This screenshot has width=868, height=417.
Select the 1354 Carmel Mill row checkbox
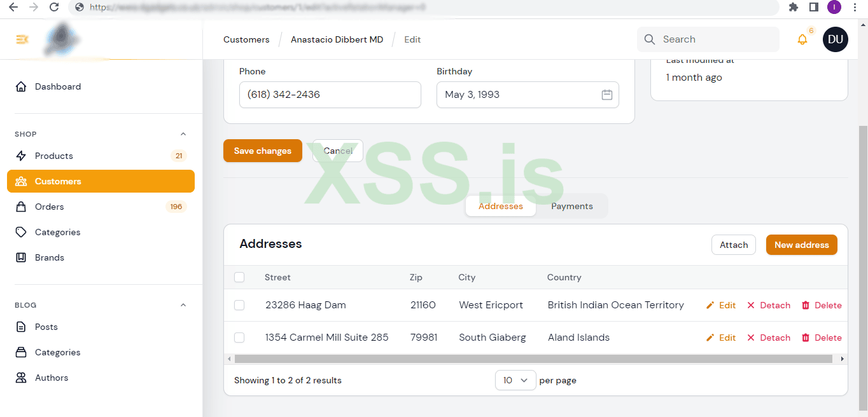(239, 338)
